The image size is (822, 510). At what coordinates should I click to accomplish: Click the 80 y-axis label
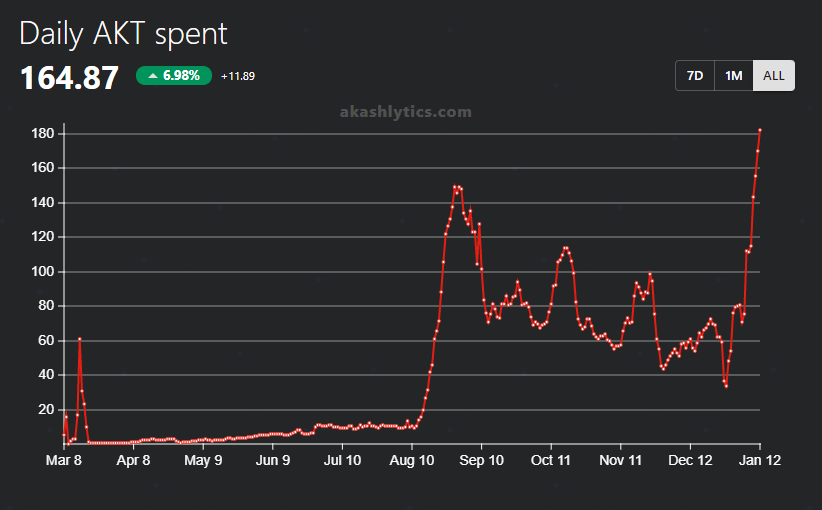coord(46,306)
